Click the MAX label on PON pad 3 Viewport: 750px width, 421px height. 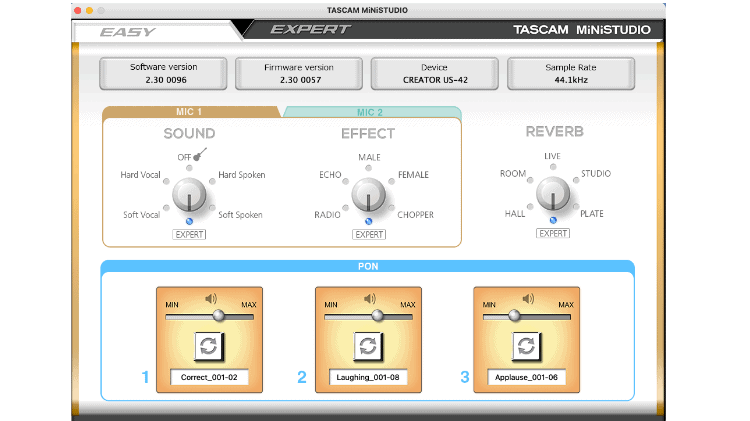(566, 305)
